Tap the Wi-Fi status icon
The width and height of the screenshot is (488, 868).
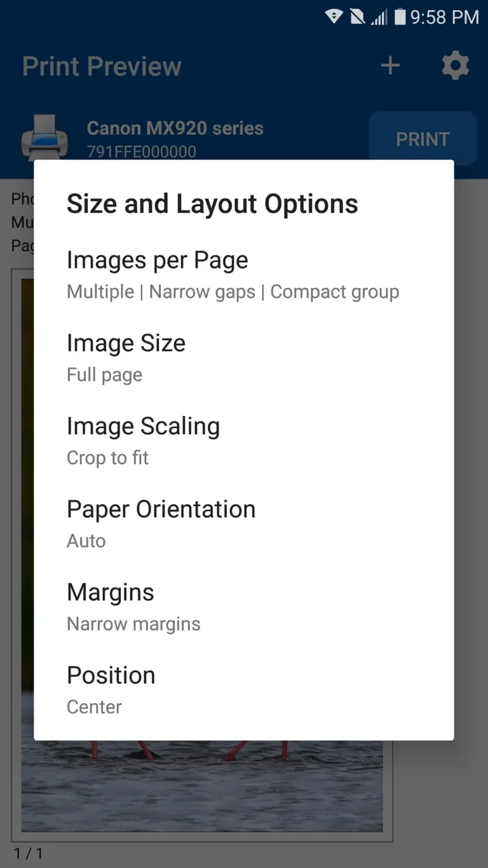point(334,17)
